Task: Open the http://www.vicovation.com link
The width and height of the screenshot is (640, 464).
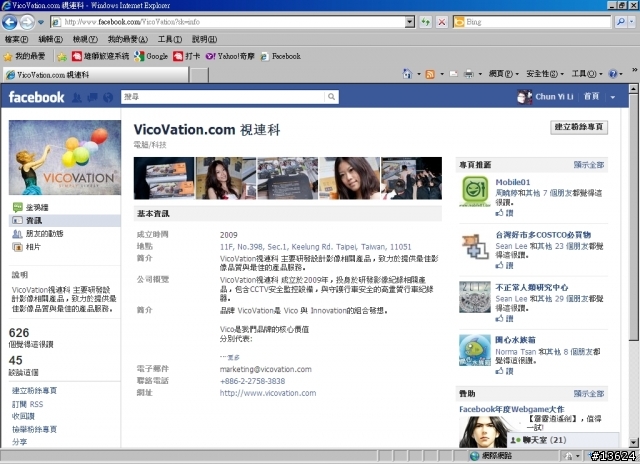Action: (268, 393)
